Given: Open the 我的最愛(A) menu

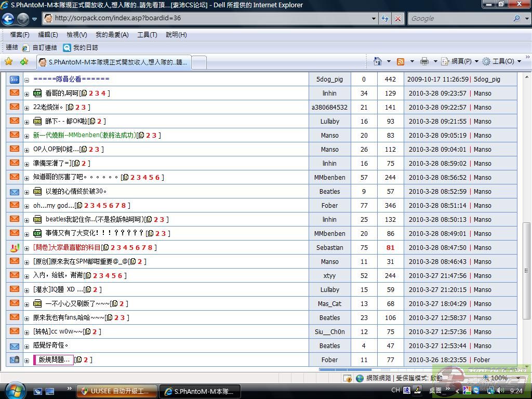Looking at the screenshot, I should 112,35.
